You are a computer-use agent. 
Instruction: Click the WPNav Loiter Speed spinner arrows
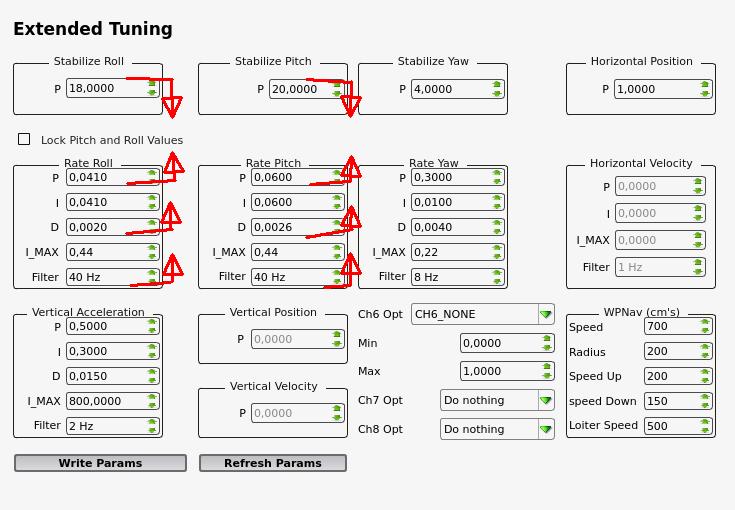705,426
